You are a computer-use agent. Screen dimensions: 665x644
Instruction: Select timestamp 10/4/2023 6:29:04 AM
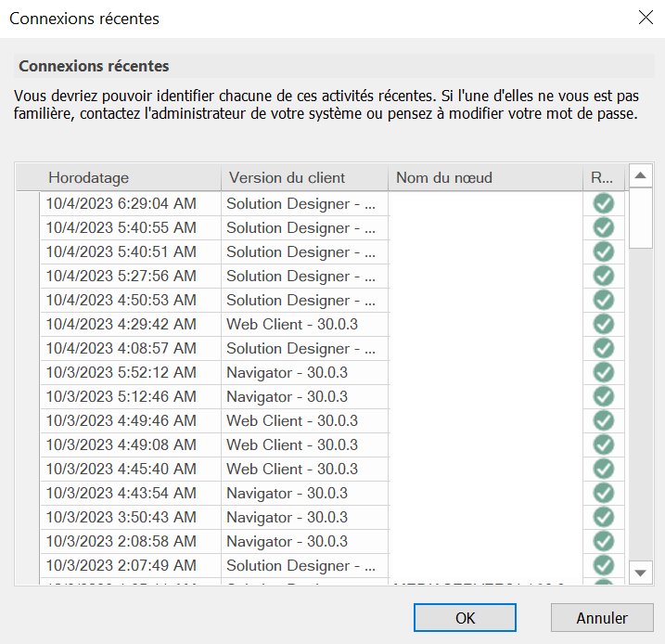coord(121,203)
